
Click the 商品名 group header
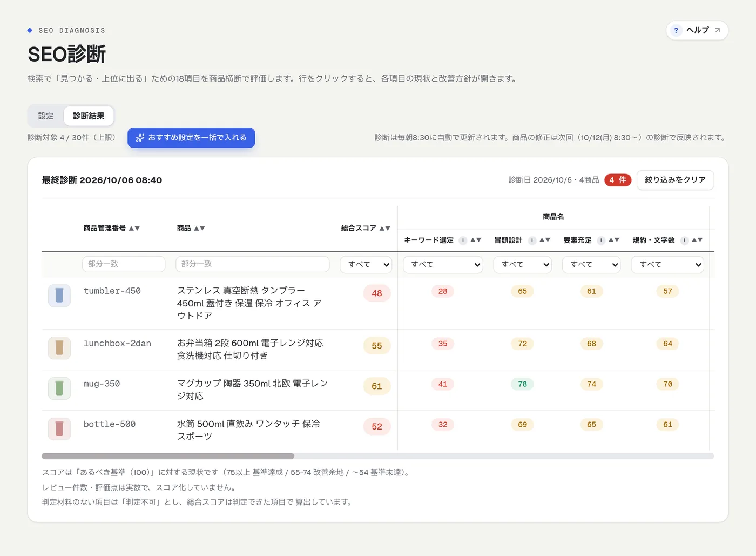(553, 217)
